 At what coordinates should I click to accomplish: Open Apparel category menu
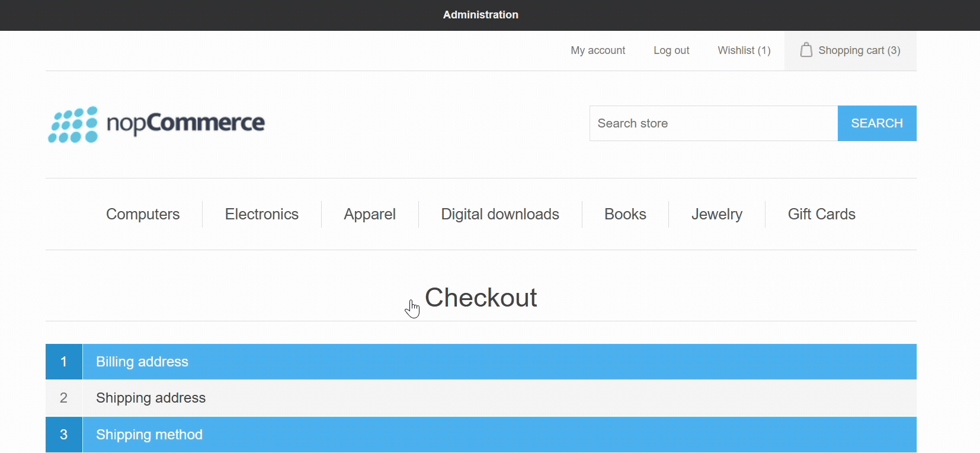pos(370,214)
